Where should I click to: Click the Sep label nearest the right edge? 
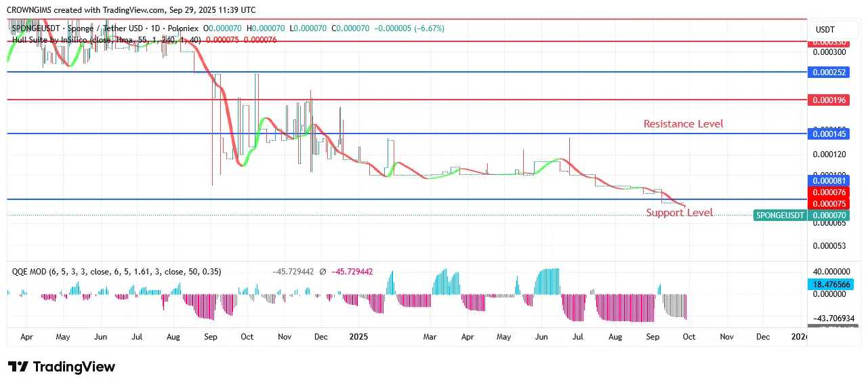tap(653, 336)
